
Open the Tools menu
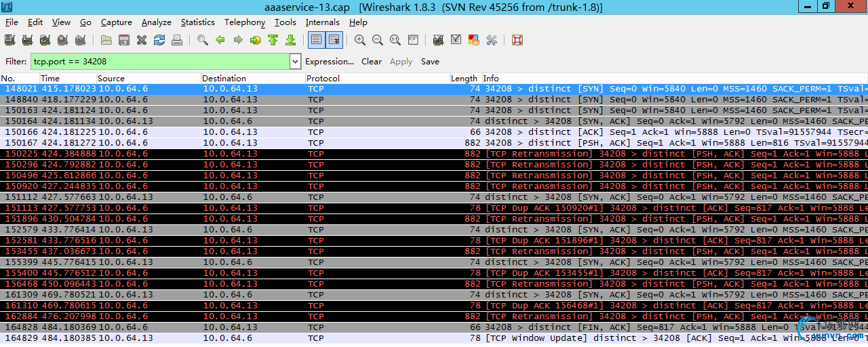285,22
